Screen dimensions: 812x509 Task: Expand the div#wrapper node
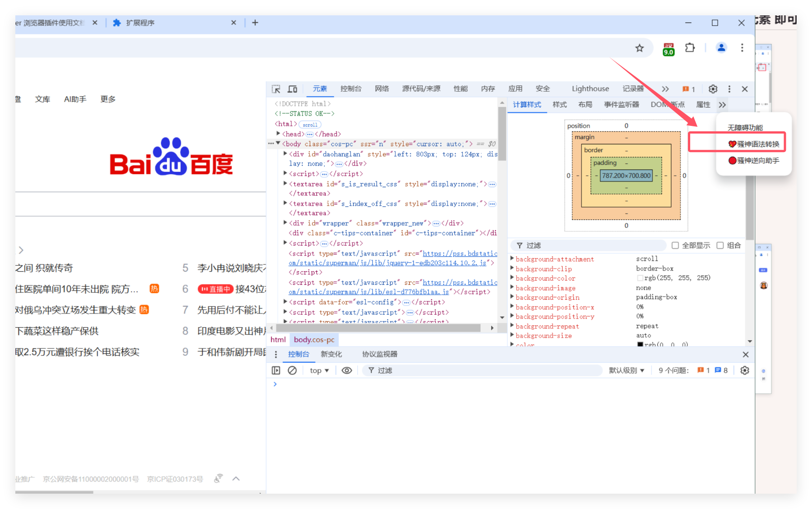(285, 222)
